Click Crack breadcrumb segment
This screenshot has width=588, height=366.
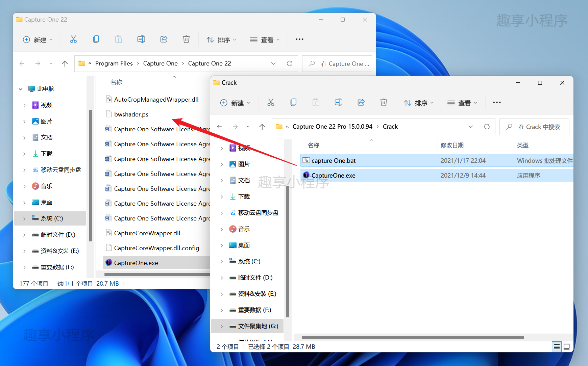click(x=390, y=127)
